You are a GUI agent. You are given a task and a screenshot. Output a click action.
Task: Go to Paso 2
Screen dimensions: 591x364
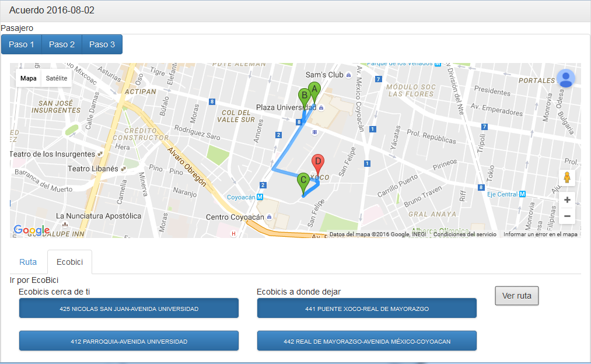click(62, 44)
